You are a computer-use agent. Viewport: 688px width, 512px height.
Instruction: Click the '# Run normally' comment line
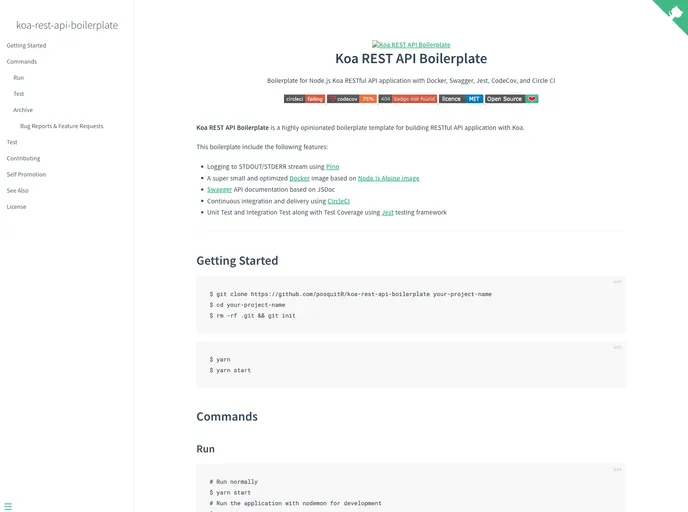coord(234,482)
